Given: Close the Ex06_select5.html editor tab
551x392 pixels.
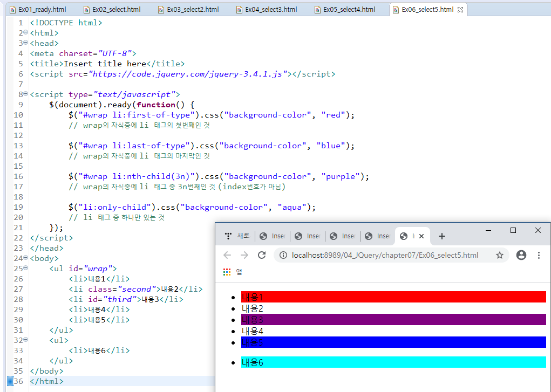Looking at the screenshot, I should (x=460, y=10).
